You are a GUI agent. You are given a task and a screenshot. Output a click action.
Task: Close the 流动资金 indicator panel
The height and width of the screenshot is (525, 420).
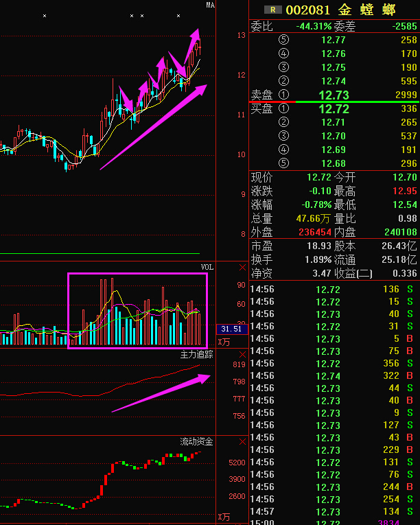pos(242,442)
